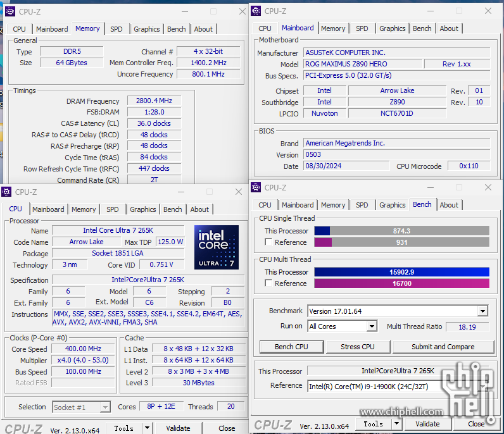Viewport: 504px width, 434px height.
Task: Start the Bench CPU benchmark
Action: [291, 347]
